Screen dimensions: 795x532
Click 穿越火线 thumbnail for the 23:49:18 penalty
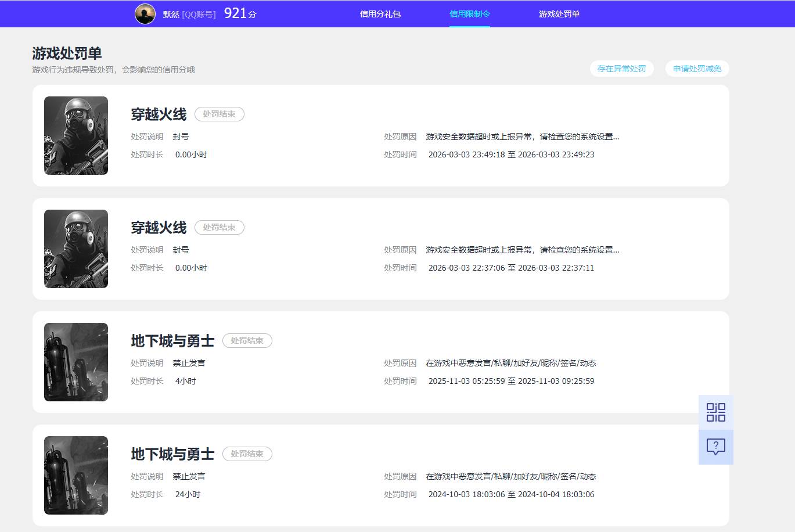[x=76, y=135]
